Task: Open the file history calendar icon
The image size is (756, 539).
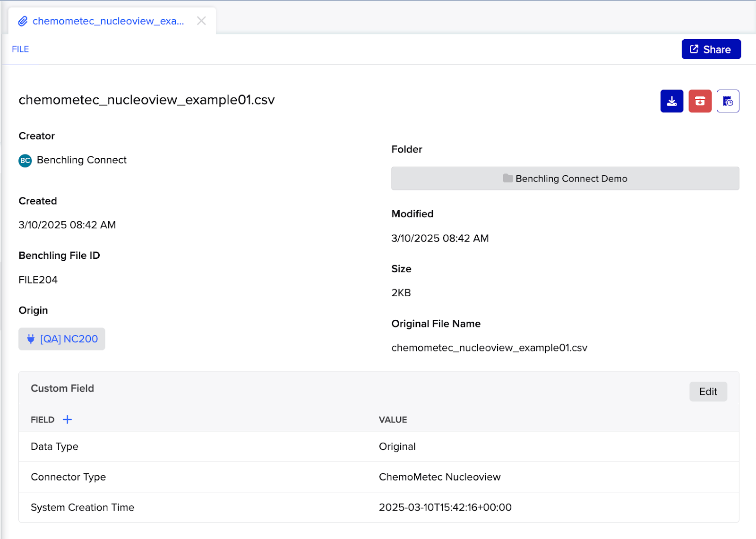Action: 728,101
